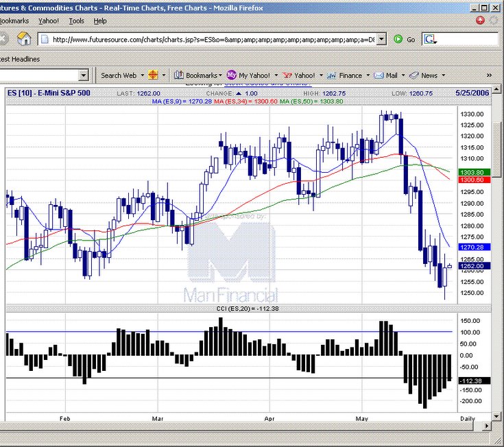Click the Latest Headlines bookmark
The width and height of the screenshot is (504, 447).
click(x=20, y=59)
